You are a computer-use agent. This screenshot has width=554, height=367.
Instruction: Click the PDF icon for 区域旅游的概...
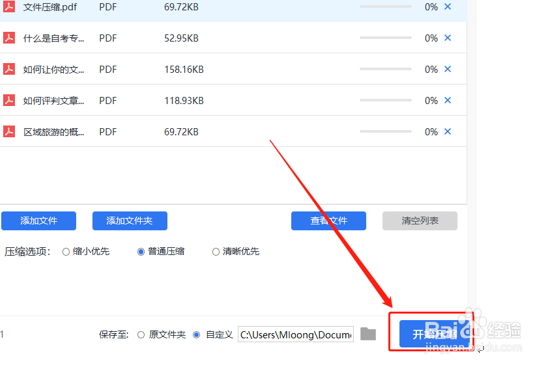tap(9, 131)
